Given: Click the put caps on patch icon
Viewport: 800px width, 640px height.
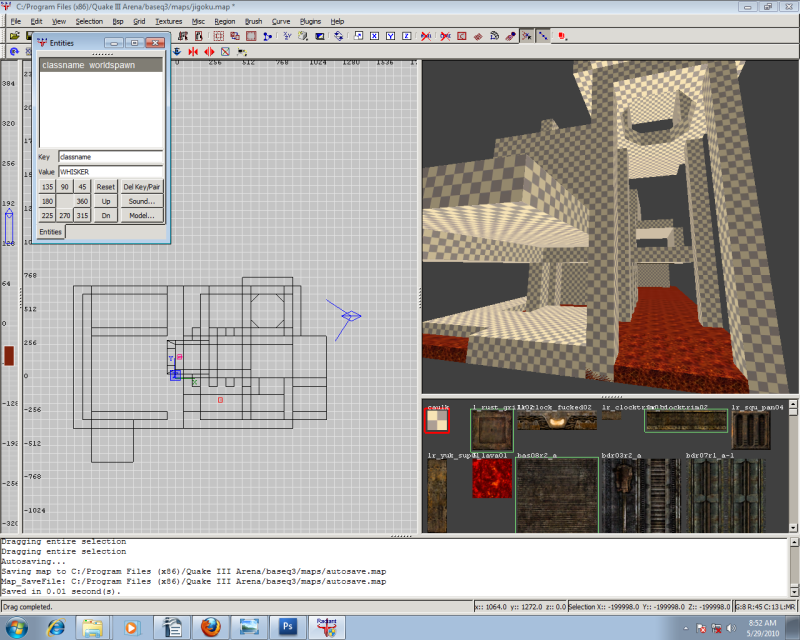Looking at the screenshot, I should pyautogui.click(x=494, y=36).
